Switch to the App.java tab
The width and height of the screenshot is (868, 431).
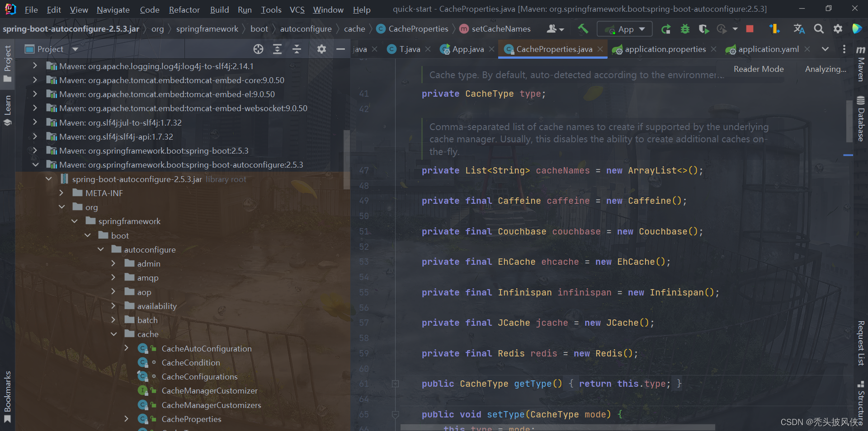tap(468, 49)
